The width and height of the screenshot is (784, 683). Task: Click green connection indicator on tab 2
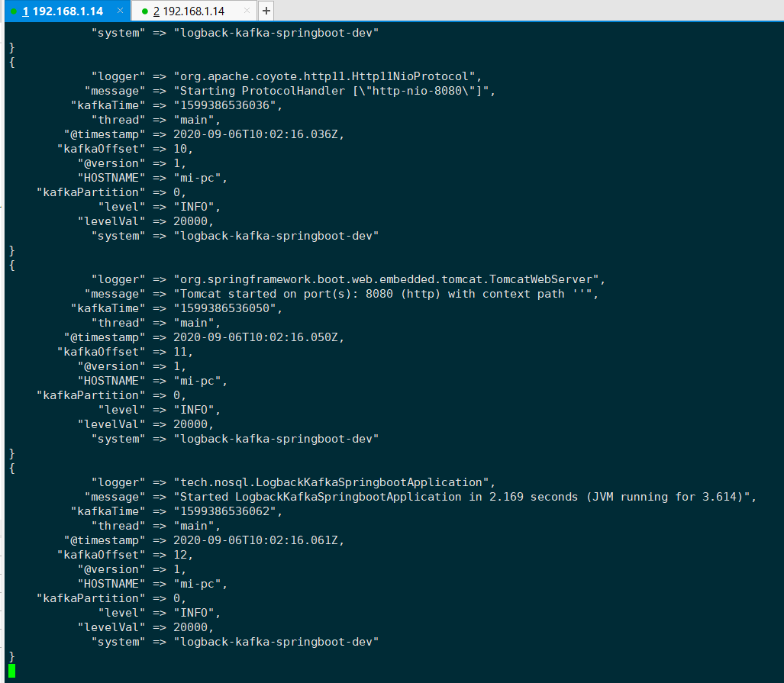(145, 11)
